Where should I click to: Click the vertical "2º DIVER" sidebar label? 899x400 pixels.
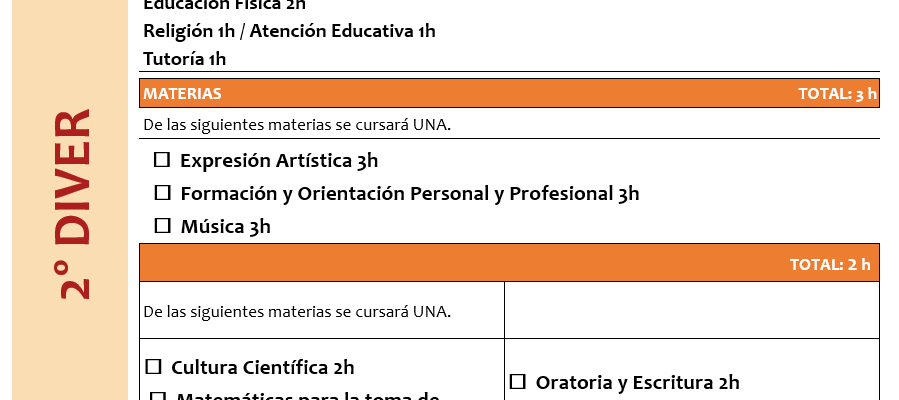75,203
